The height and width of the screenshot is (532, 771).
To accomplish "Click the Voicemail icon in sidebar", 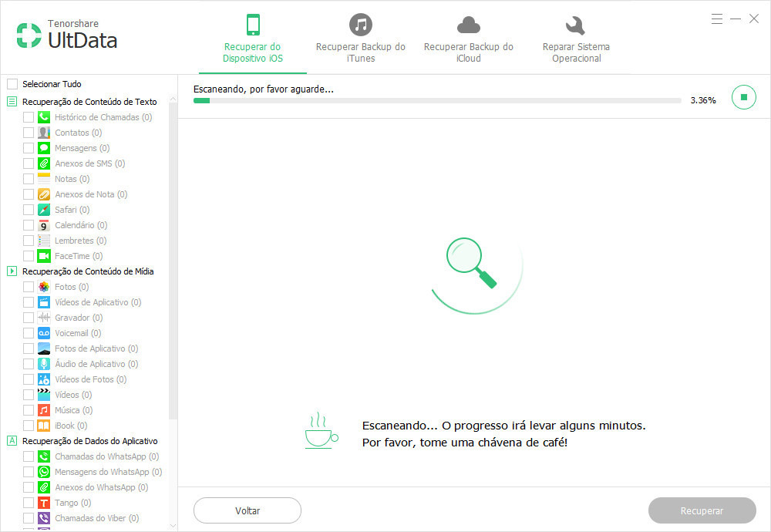I will click(x=44, y=333).
